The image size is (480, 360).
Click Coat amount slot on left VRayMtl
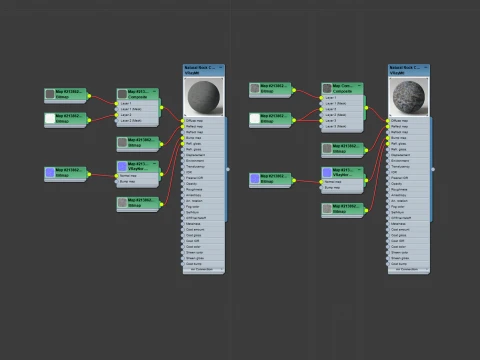[204, 230]
